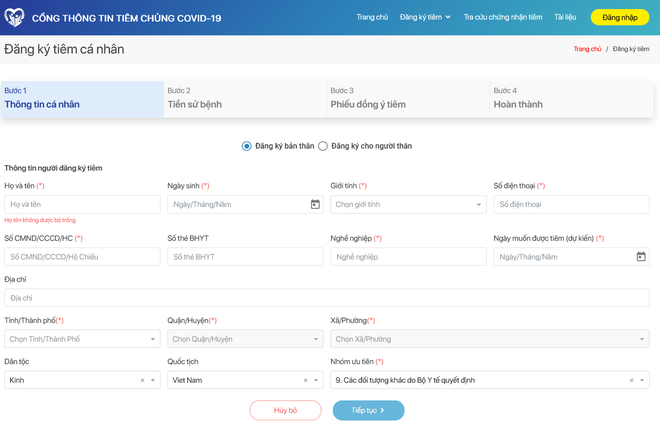
Task: Click the Trang chủ breadcrumb link
Action: click(x=587, y=49)
